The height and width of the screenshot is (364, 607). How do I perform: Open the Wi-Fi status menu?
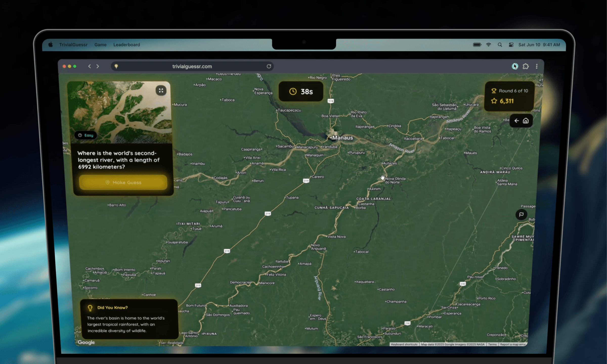point(489,45)
